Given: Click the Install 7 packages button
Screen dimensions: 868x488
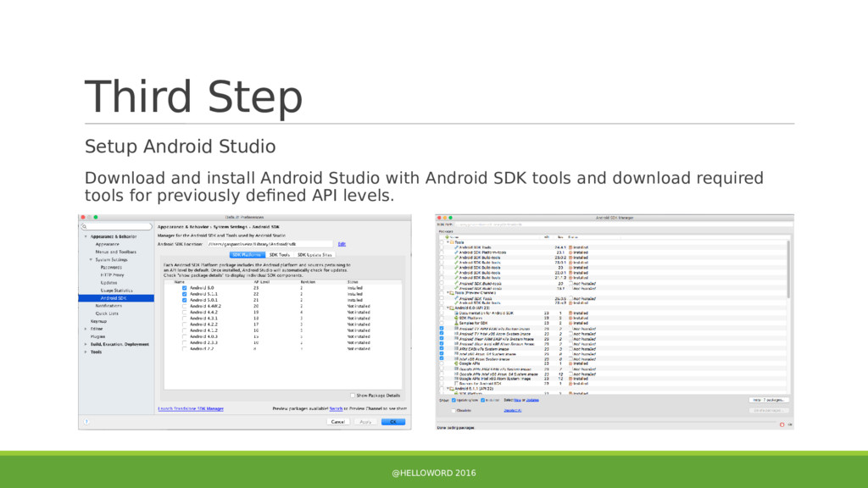Looking at the screenshot, I should click(x=769, y=400).
